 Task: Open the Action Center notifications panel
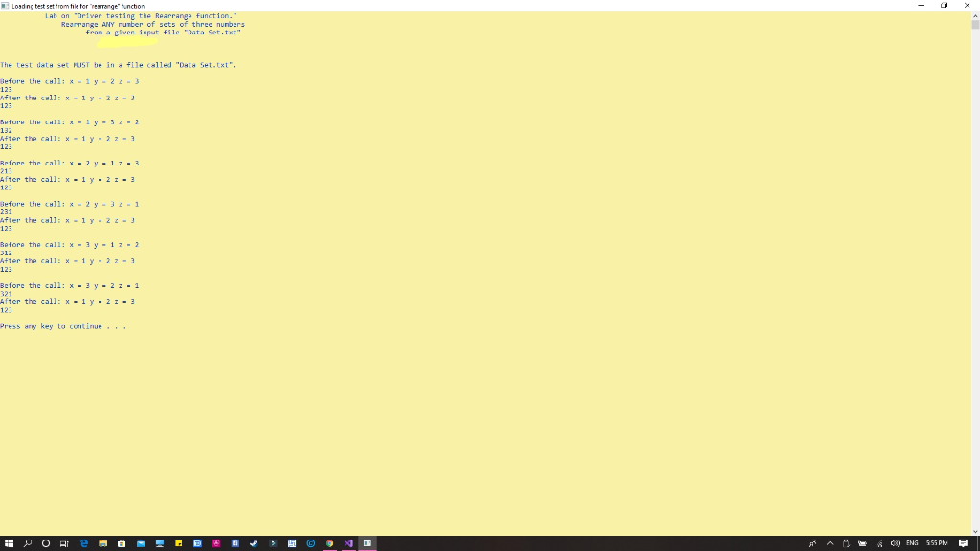click(963, 543)
